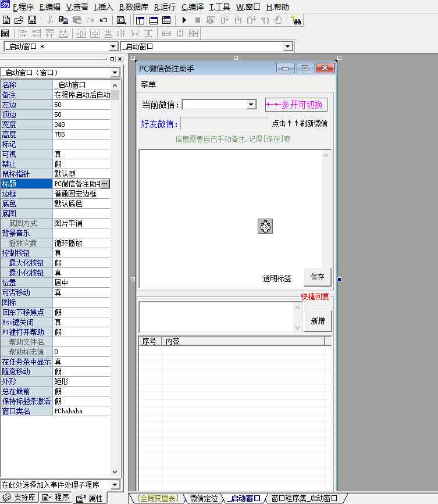Select the 高度 property value 755
The image size is (438, 504).
pyautogui.click(x=81, y=134)
